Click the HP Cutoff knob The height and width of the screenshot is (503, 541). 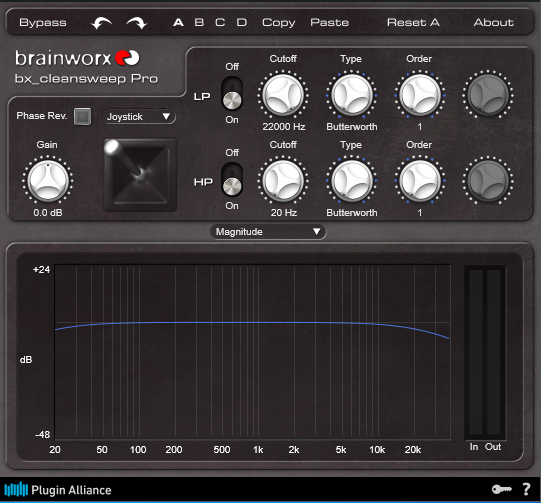tap(283, 180)
